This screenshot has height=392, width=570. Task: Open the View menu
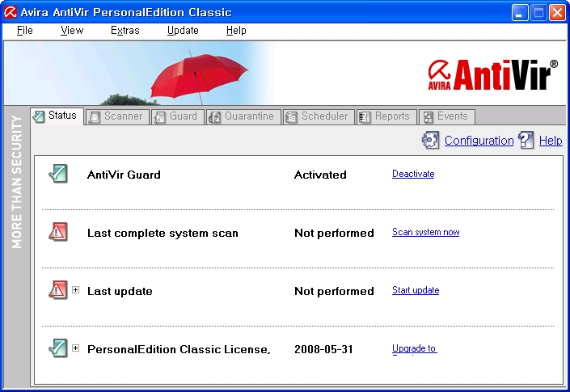coord(72,31)
